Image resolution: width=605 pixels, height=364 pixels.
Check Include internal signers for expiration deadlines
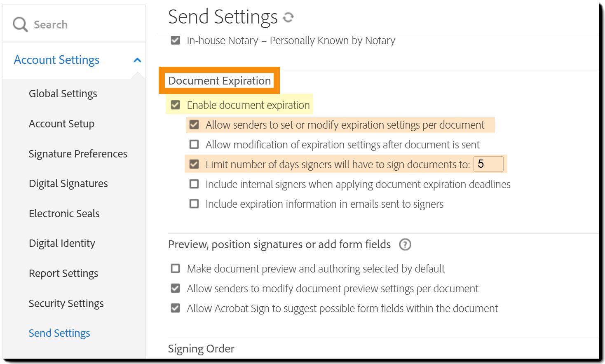tap(194, 184)
